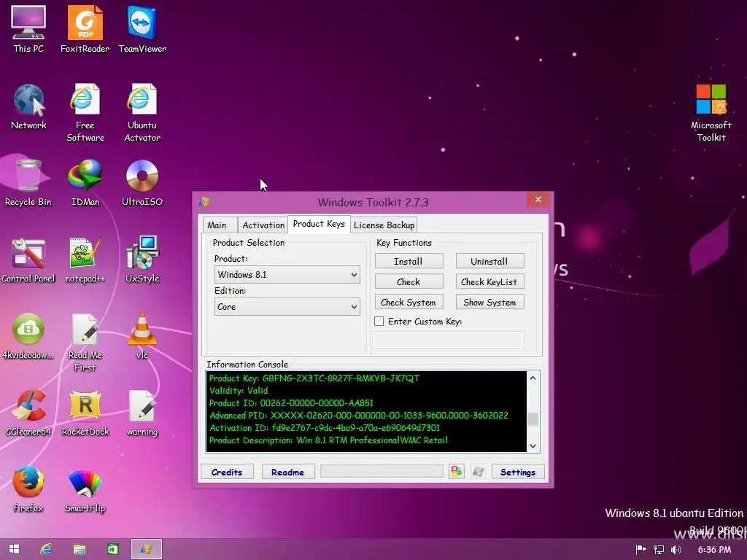Open SmartFlip desktop icon

85,489
